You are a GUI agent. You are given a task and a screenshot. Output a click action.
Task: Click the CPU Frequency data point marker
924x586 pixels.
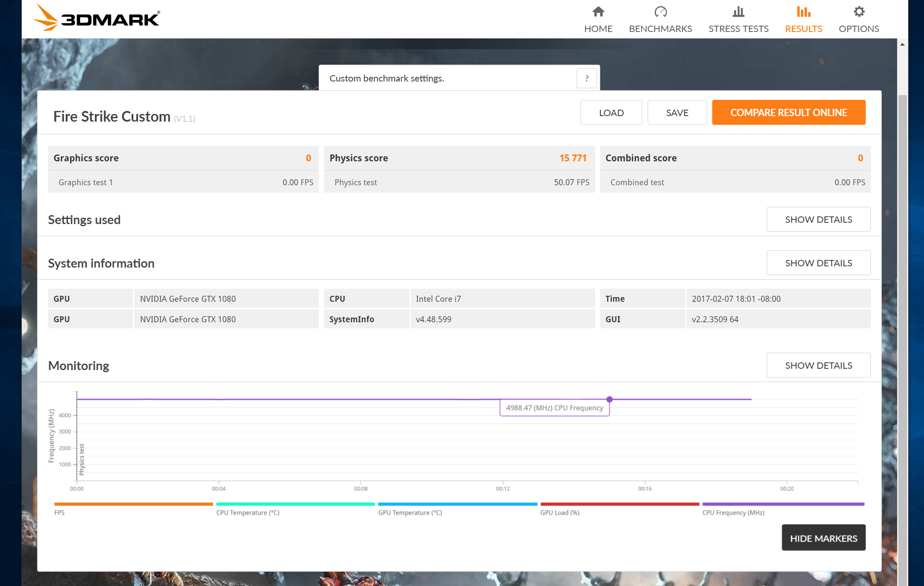[610, 399]
